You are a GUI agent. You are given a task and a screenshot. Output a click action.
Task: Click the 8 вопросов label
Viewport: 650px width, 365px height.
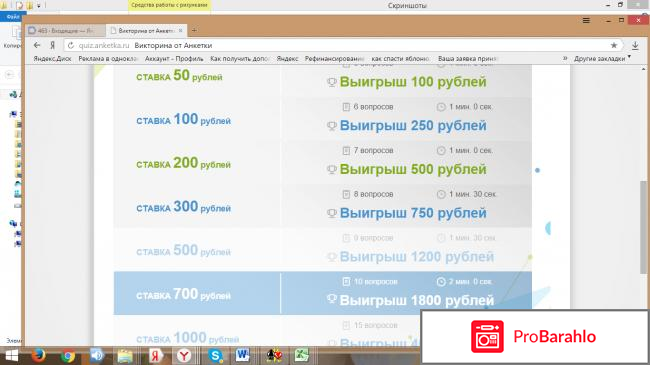point(373,194)
